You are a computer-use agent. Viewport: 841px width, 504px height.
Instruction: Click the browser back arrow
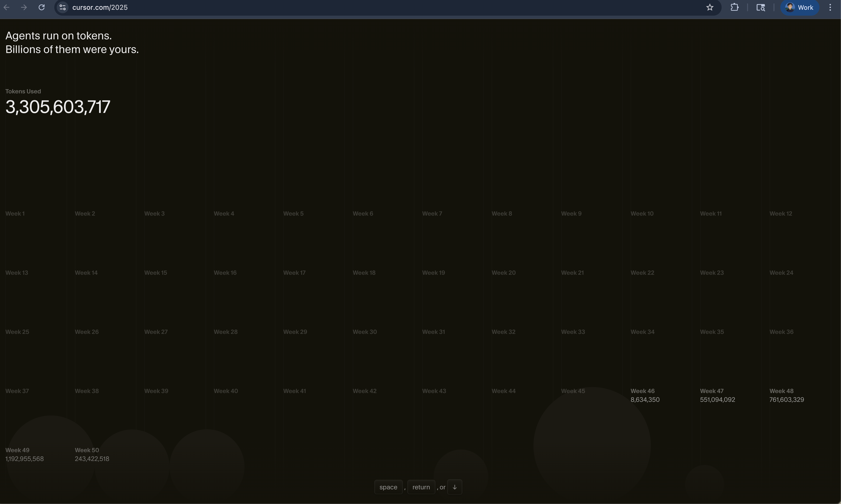[x=6, y=8]
